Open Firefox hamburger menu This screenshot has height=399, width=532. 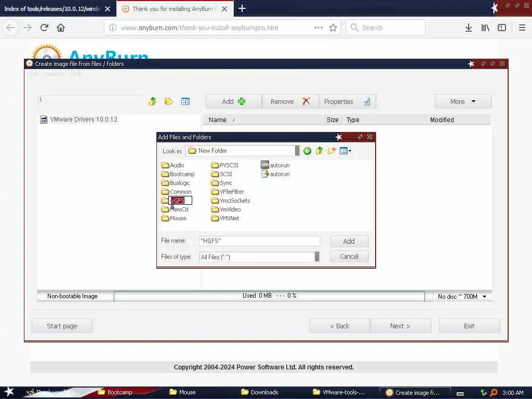[x=522, y=28]
